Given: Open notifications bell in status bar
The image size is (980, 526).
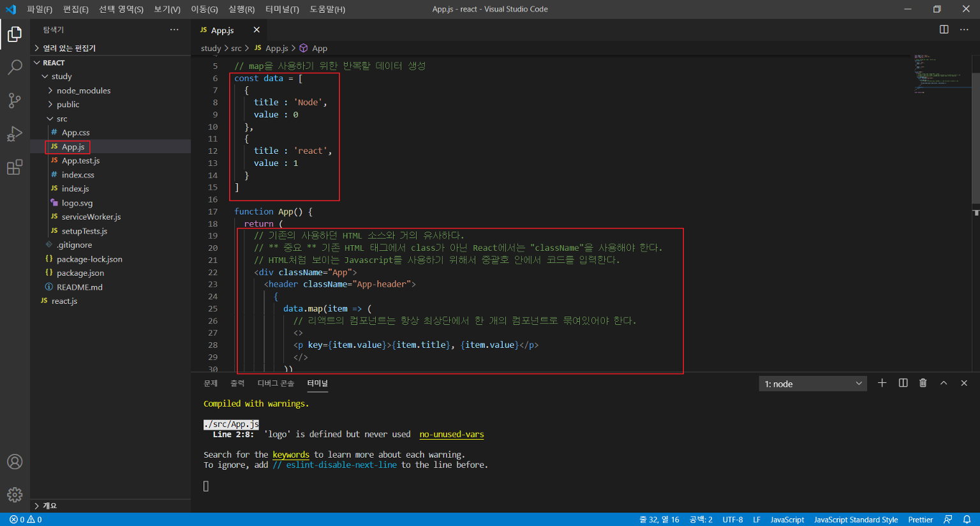Looking at the screenshot, I should coord(967,520).
